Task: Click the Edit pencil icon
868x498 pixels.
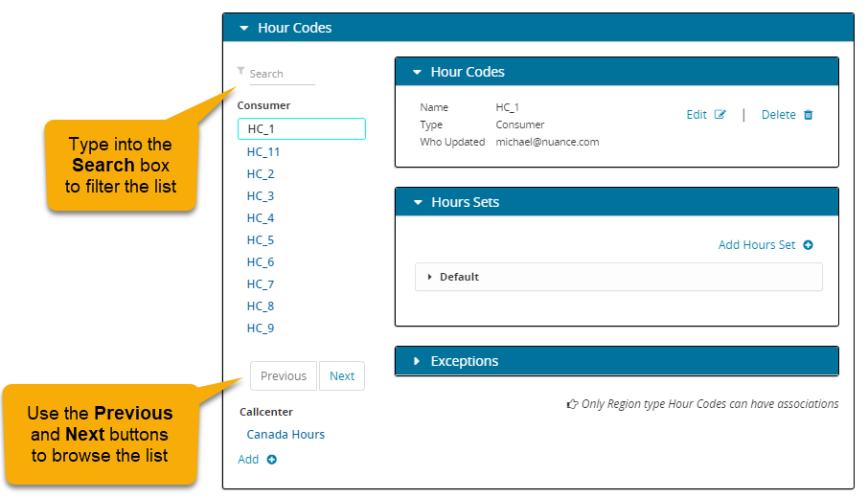Action: click(720, 115)
